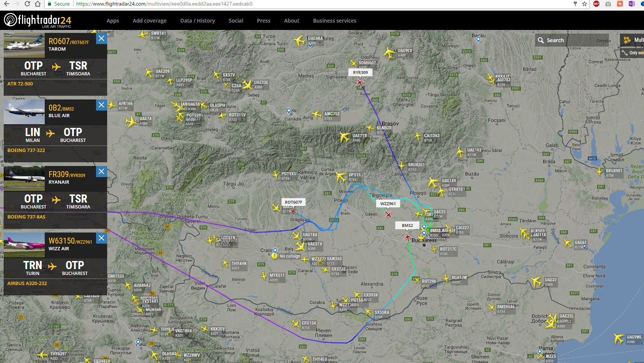Select the red ROT607F aircraft on the map
Screen dimensions: 644x363
coord(293,211)
